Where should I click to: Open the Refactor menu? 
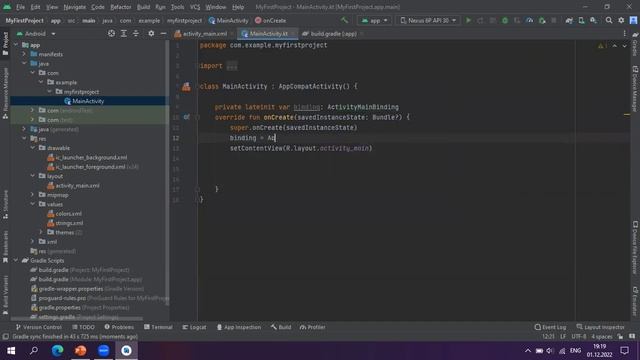point(121,7)
